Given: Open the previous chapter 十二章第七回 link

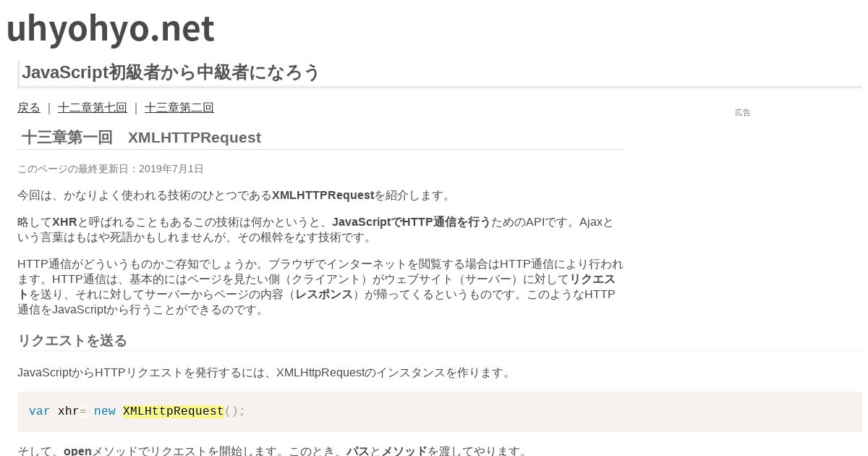Looking at the screenshot, I should 93,108.
